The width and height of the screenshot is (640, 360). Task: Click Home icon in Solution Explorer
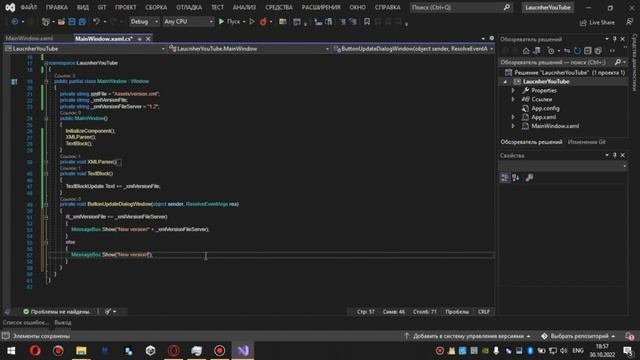(x=526, y=51)
